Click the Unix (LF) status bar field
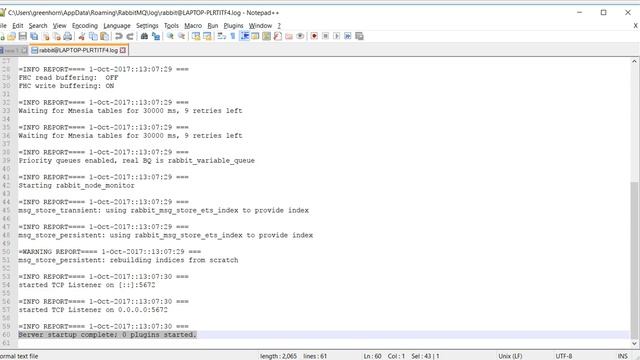The width and height of the screenshot is (640, 360). click(510, 356)
